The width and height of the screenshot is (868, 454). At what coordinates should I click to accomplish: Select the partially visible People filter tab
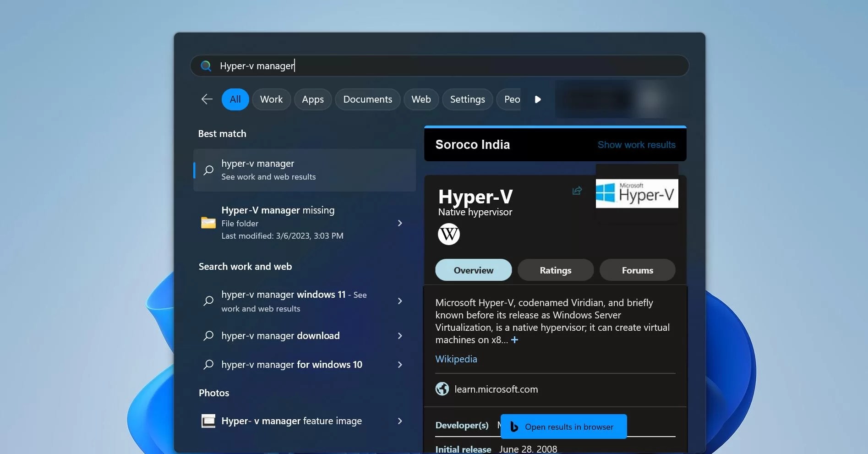click(509, 99)
